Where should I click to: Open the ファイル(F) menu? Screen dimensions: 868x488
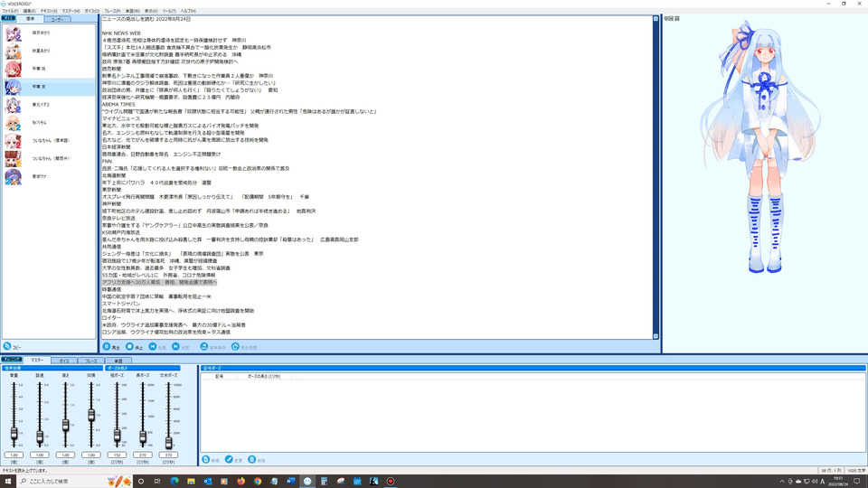point(10,11)
